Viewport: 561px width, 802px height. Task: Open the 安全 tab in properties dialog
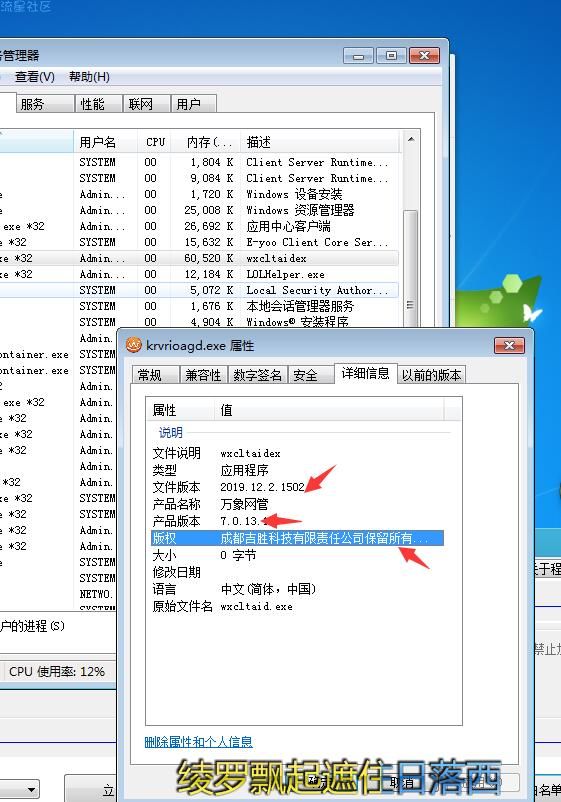tap(310, 374)
